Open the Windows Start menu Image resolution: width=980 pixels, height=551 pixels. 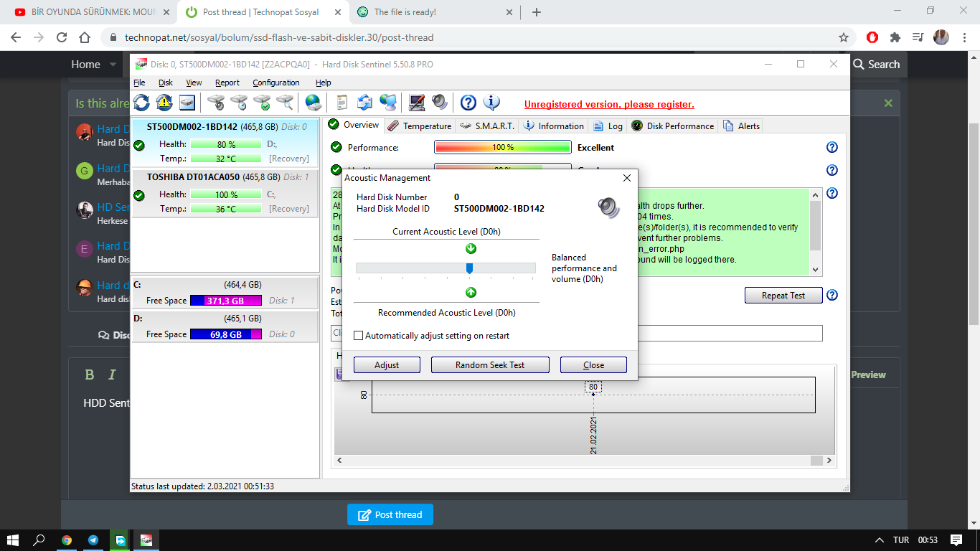(13, 540)
